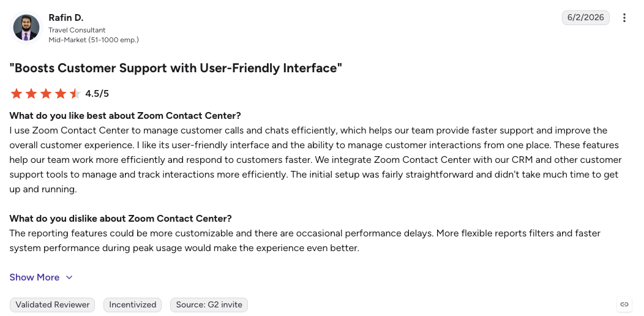Viewport: 644px width, 316px height.
Task: Copy the review link via chain icon
Action: pos(624,304)
